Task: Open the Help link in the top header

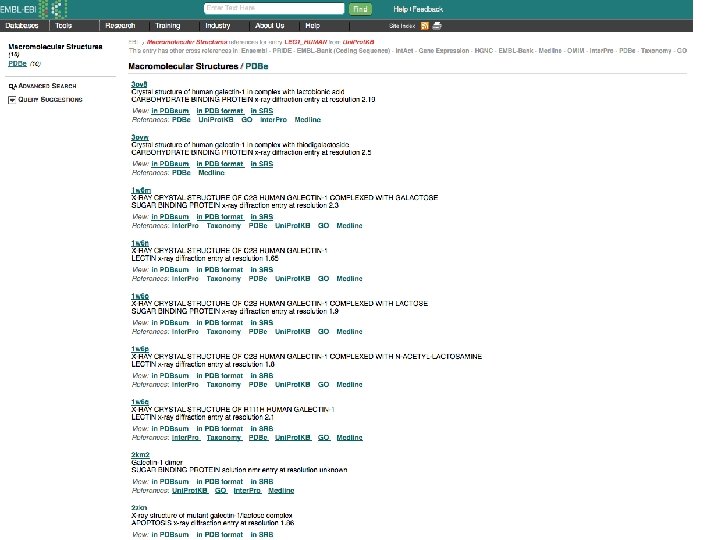Action: 401,9
